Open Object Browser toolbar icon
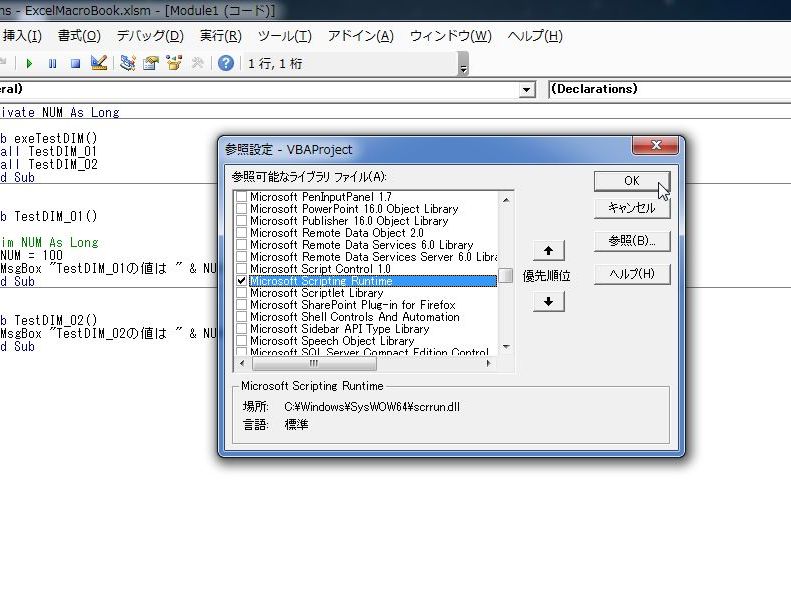791x594 pixels. click(174, 63)
